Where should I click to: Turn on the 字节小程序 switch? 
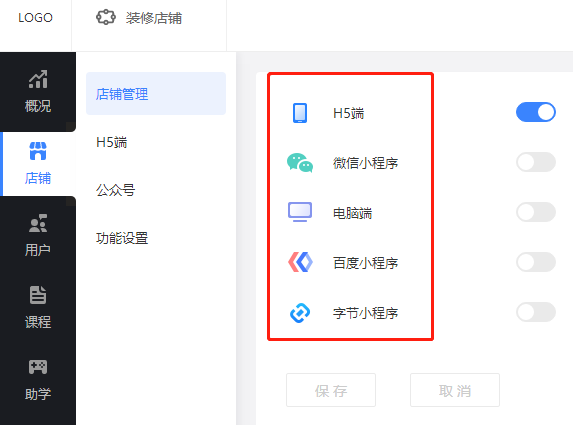pyautogui.click(x=536, y=312)
